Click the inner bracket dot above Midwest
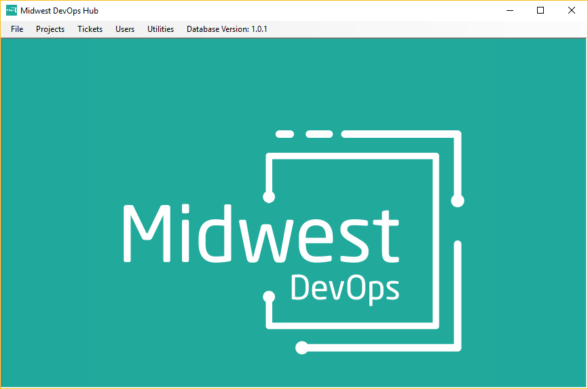This screenshot has height=389, width=588. click(269, 197)
